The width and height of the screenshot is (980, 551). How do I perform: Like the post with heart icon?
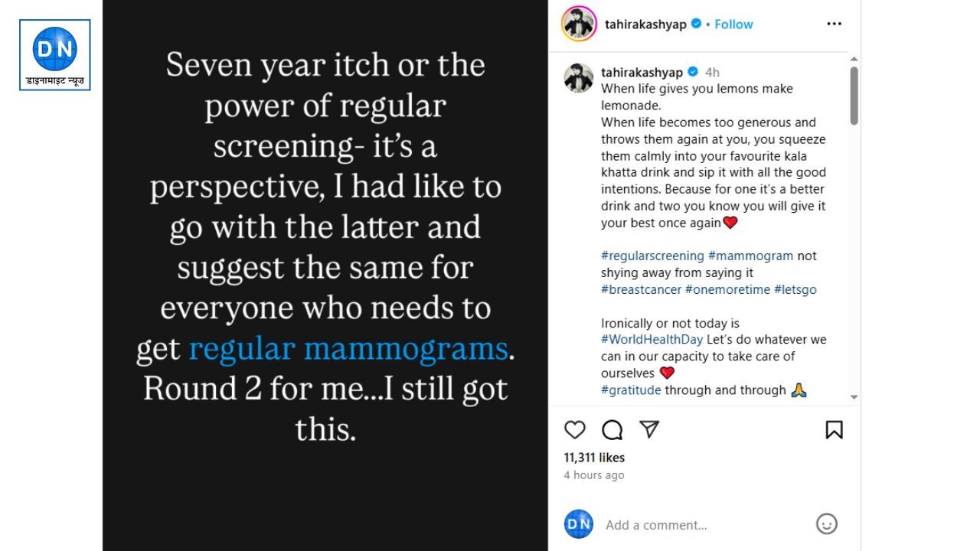pos(575,430)
